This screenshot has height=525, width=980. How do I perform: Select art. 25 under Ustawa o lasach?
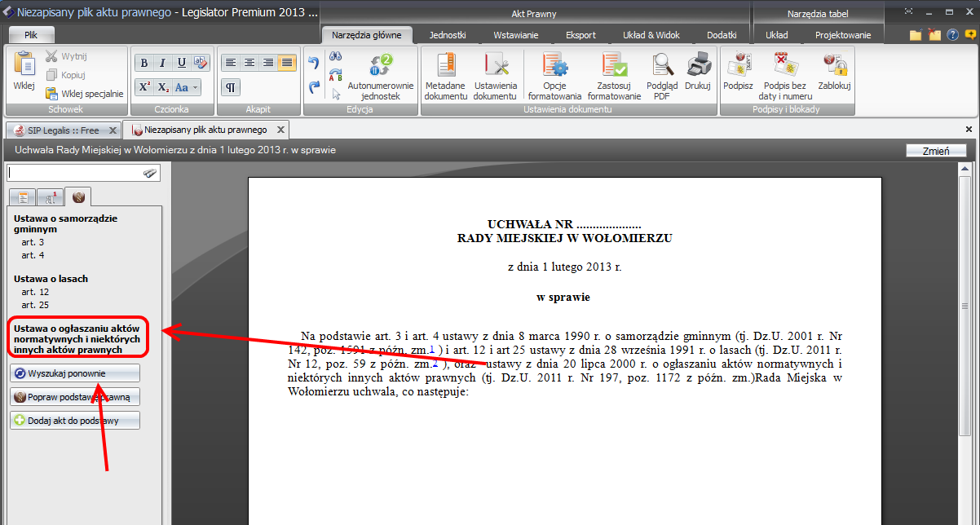(36, 305)
